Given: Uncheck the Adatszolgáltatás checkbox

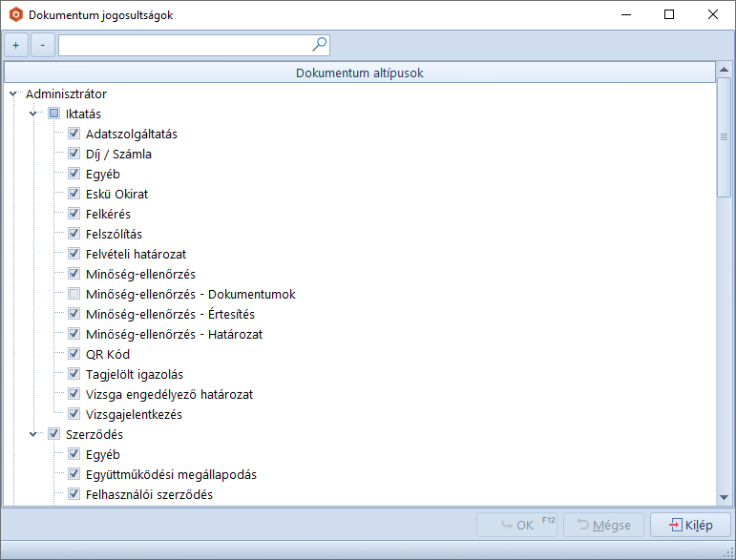Looking at the screenshot, I should coord(74,134).
